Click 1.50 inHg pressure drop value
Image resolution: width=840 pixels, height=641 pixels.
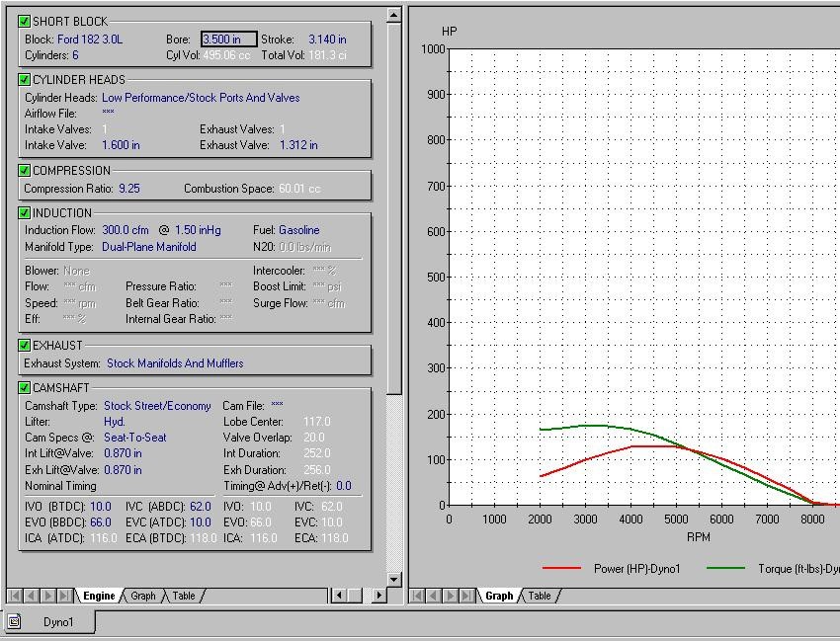point(198,230)
